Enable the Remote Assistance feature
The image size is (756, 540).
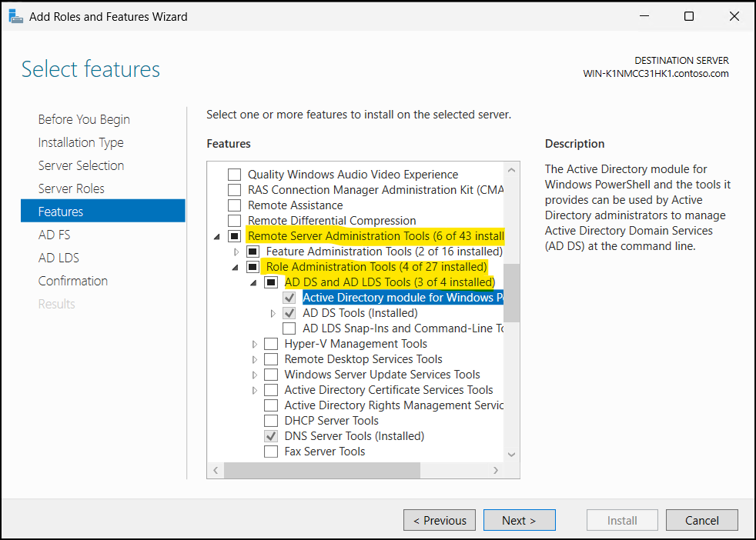[234, 205]
